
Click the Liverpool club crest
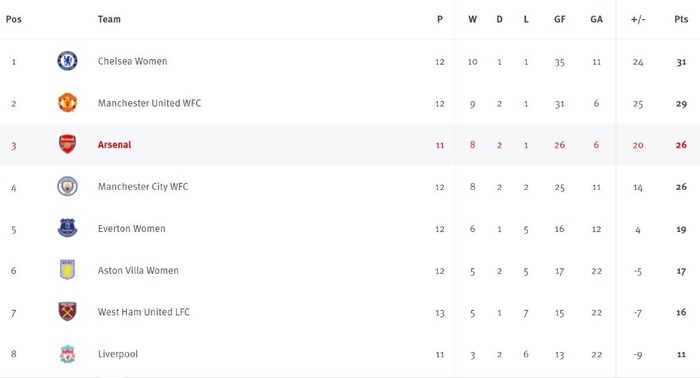coord(67,353)
